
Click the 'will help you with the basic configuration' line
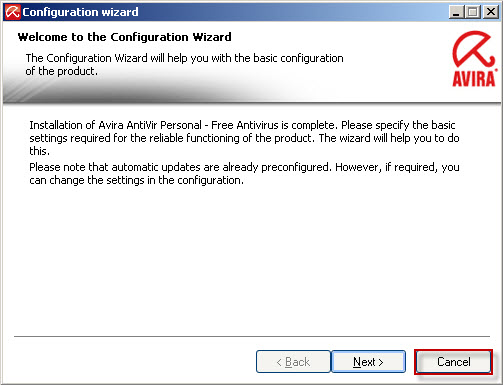(x=184, y=58)
